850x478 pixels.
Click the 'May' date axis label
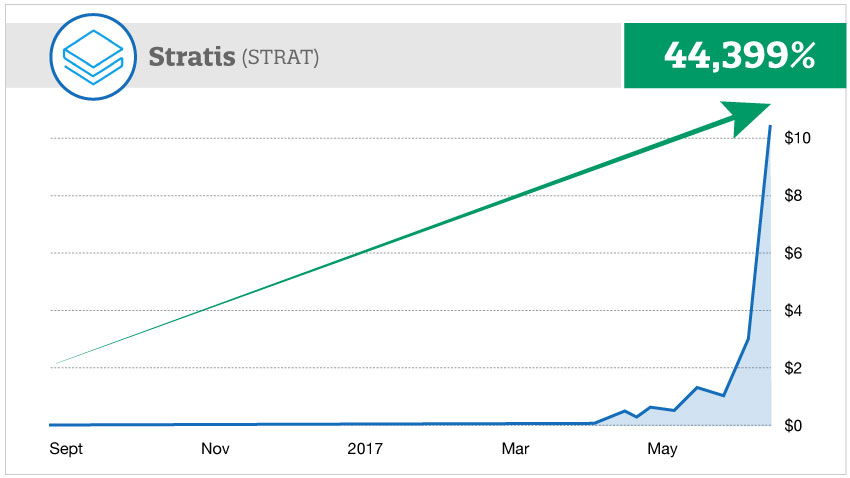662,449
